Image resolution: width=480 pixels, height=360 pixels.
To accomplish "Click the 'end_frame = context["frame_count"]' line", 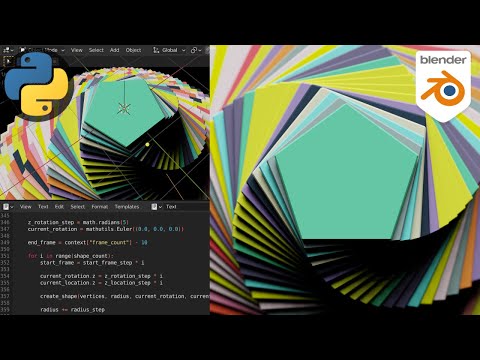I will [87, 242].
